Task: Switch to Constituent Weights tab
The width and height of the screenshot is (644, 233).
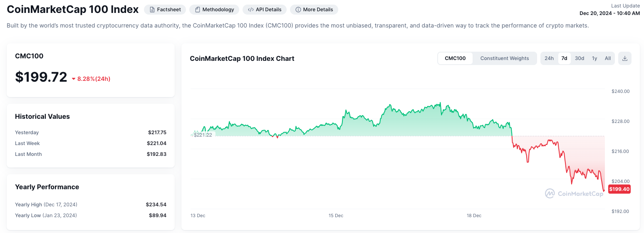Action: (x=505, y=58)
